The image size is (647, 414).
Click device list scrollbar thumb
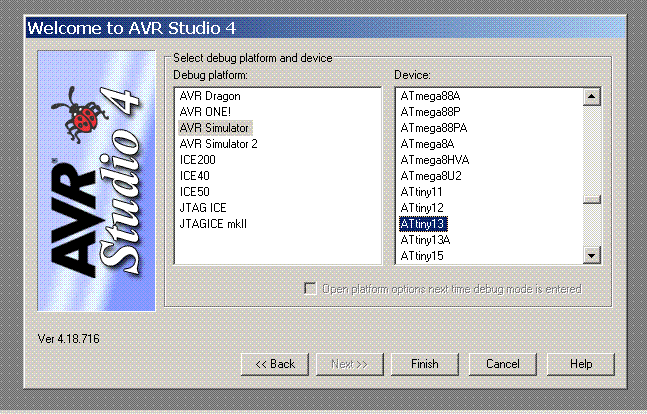coord(592,199)
